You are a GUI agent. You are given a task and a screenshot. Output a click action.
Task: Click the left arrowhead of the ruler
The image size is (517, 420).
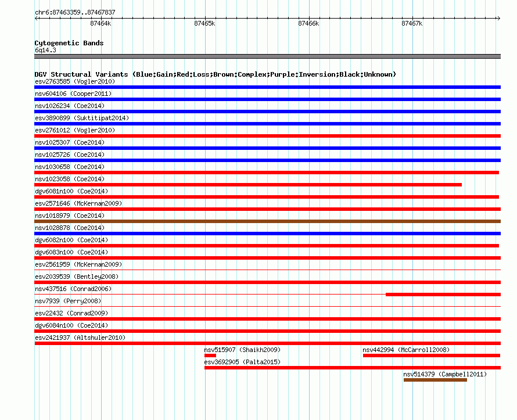pyautogui.click(x=36, y=19)
